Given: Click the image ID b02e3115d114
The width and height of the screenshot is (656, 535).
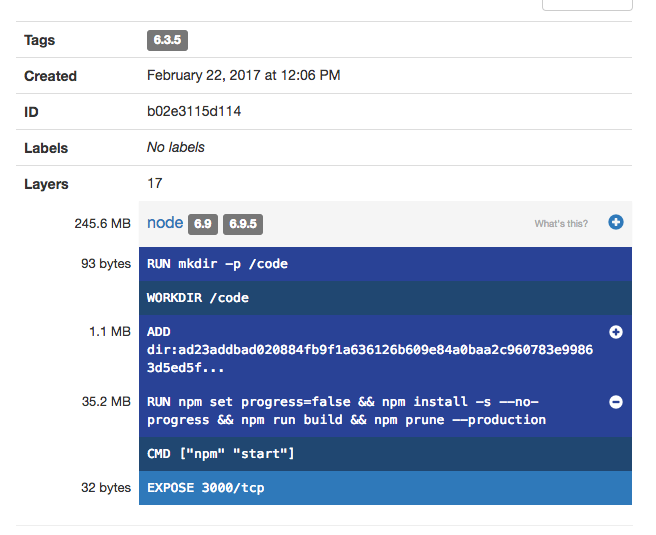Looking at the screenshot, I should click(x=194, y=111).
